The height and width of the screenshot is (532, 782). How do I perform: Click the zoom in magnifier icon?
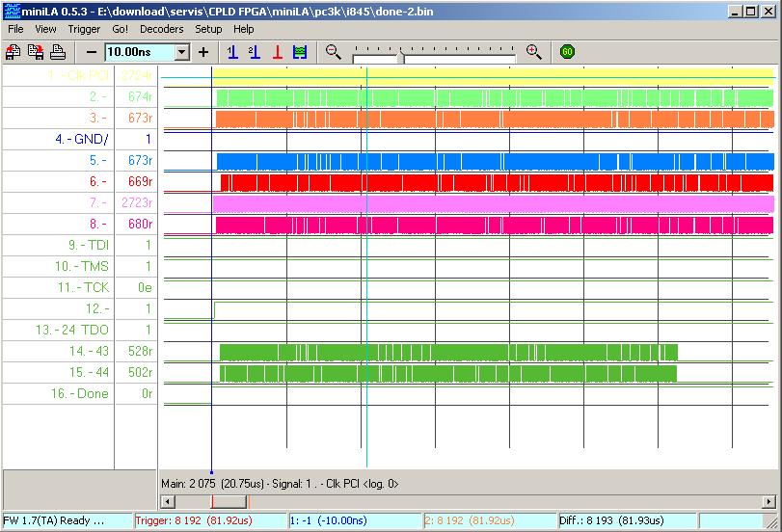coord(533,52)
